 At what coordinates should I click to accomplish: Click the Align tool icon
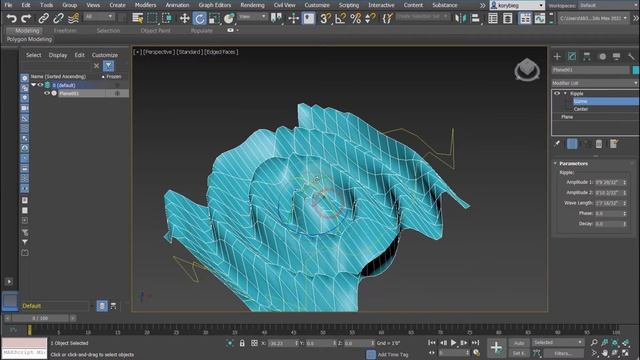476,18
